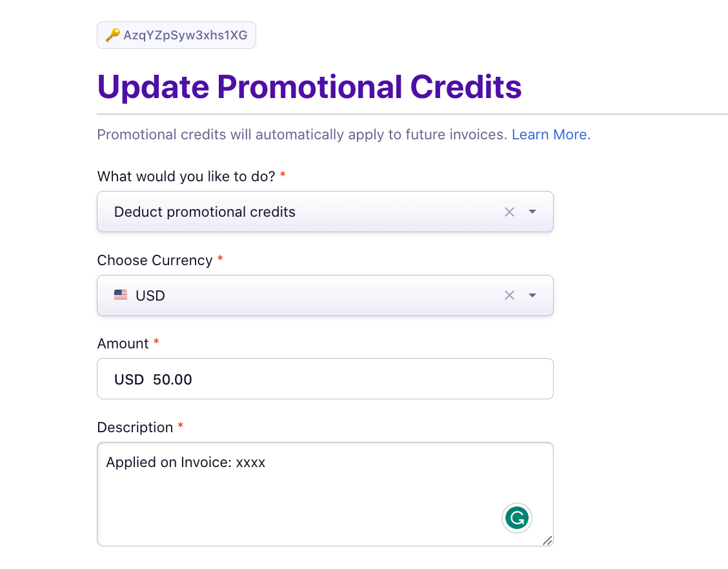Expand the Choose Currency dropdown arrow
Image resolution: width=728 pixels, height=569 pixels.
532,295
